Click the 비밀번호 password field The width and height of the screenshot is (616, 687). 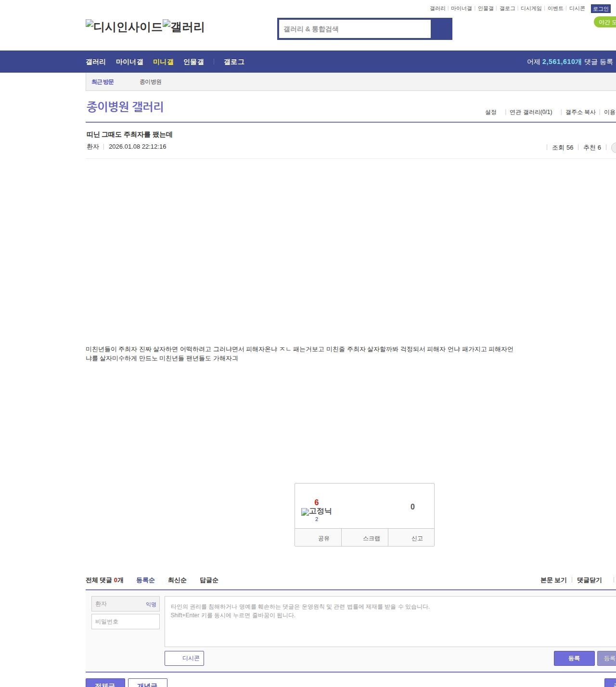(126, 622)
